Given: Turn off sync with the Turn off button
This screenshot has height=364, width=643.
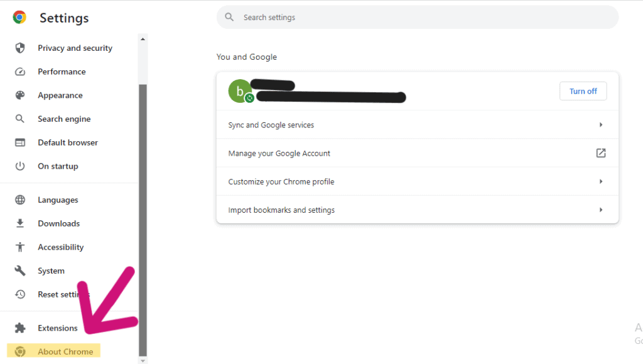Looking at the screenshot, I should (x=583, y=91).
